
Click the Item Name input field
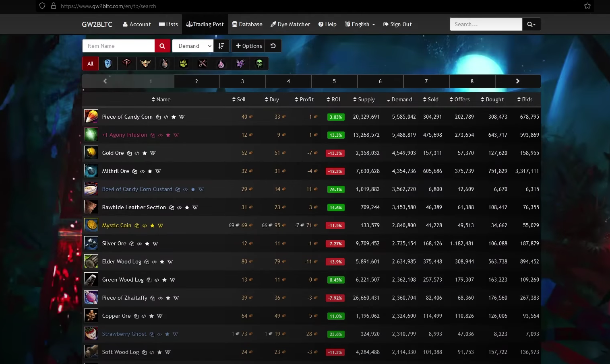click(x=118, y=46)
